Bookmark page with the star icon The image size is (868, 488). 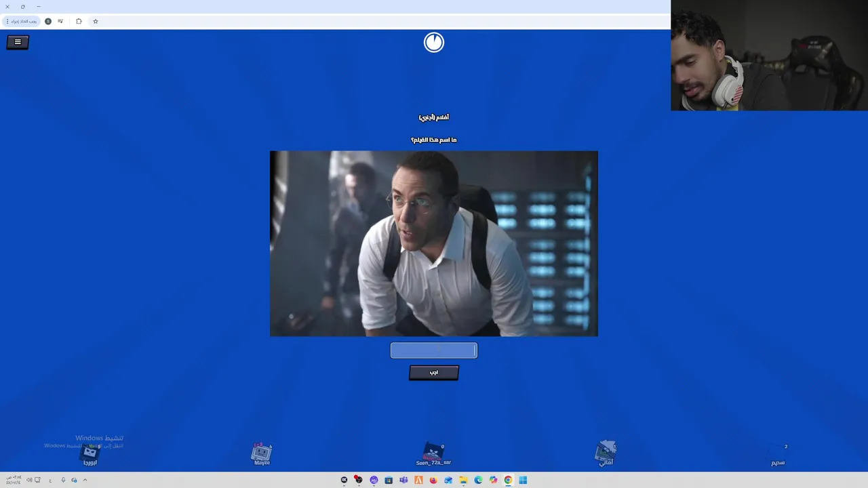pos(96,21)
